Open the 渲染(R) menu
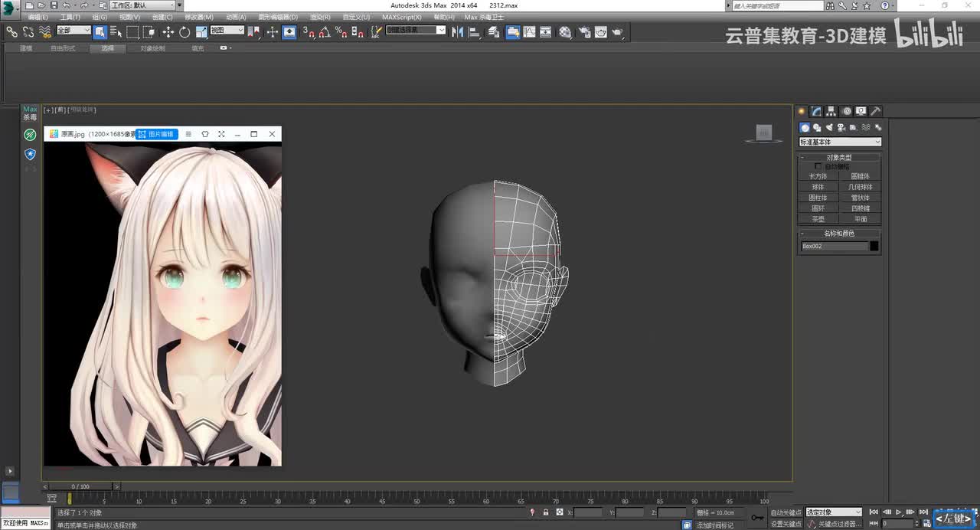 click(320, 17)
